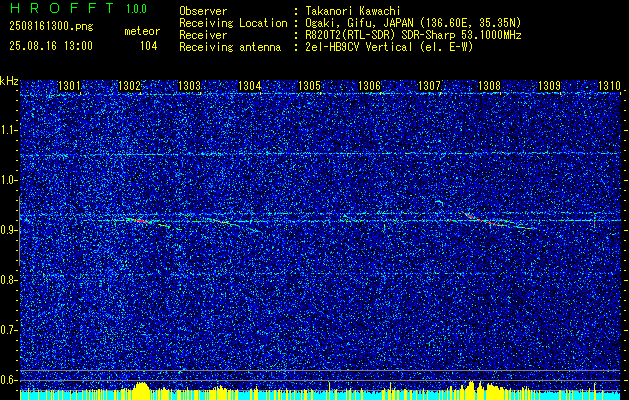Click the 1309 time marker
Screen dimensions: 629x400
550,86
